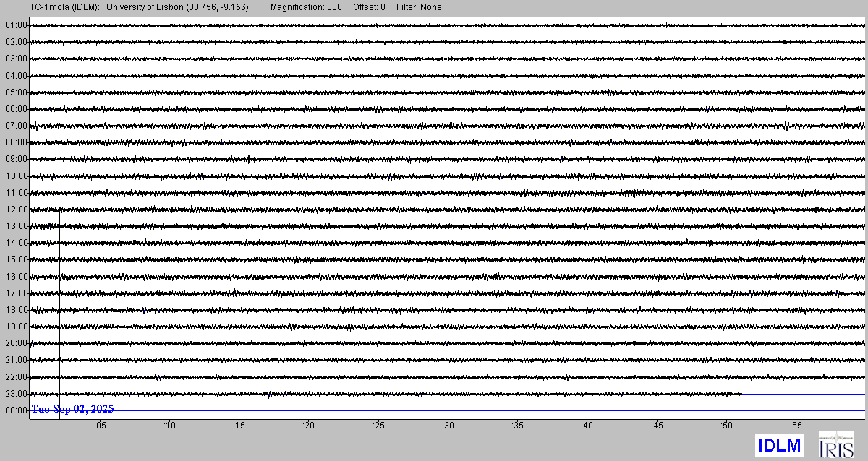Click the 23:00 hour row label

pos(16,394)
